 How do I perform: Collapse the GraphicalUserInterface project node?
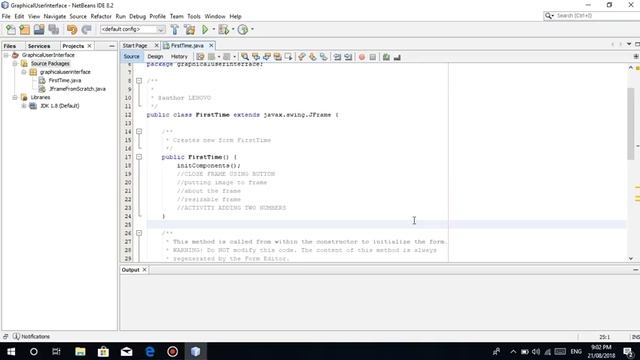(6, 55)
